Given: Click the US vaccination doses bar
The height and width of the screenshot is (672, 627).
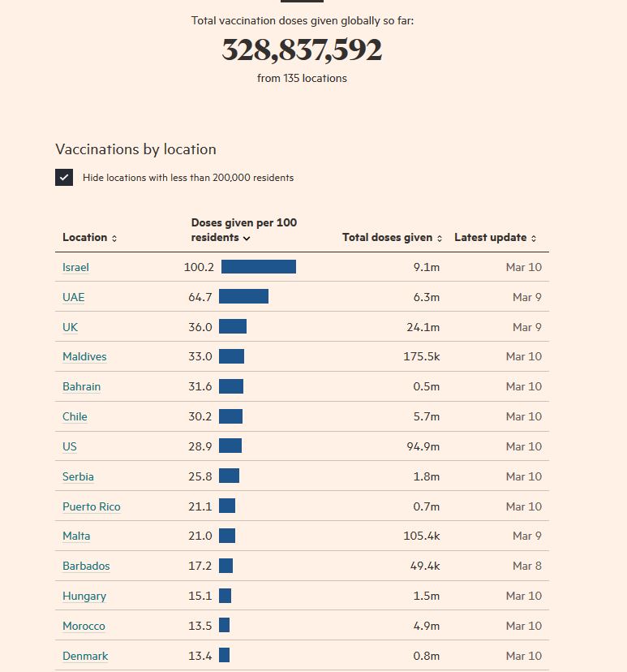Looking at the screenshot, I should [230, 446].
